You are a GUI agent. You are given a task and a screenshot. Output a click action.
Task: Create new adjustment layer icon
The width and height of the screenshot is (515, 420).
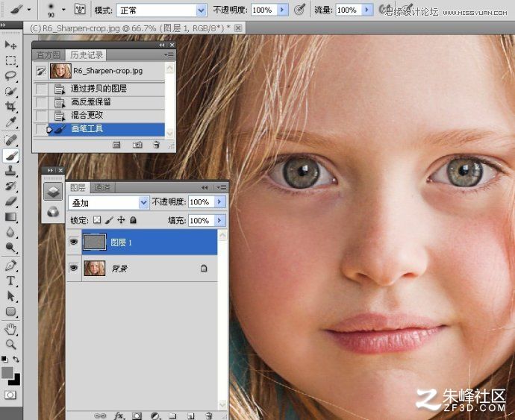click(155, 416)
